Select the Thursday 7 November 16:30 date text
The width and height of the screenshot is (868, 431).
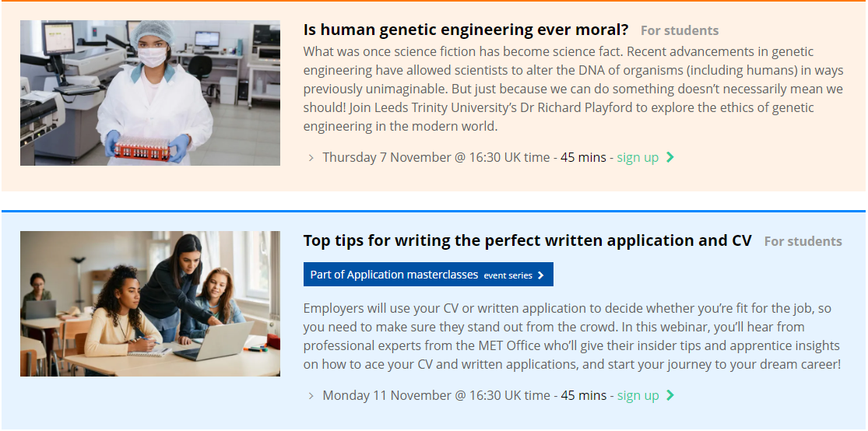(436, 157)
